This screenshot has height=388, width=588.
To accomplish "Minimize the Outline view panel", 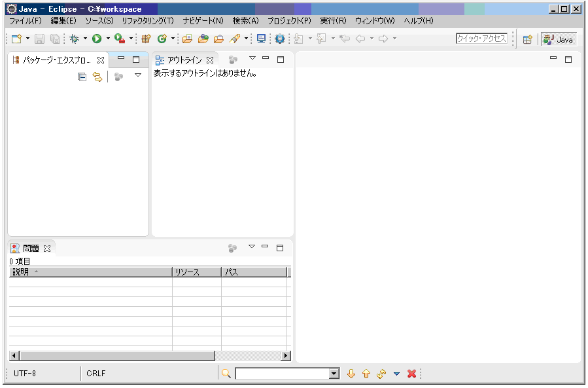I will coord(266,59).
